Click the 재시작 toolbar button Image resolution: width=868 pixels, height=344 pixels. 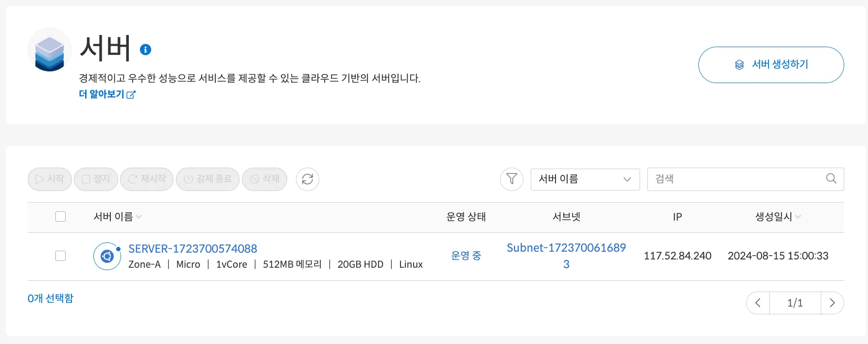[x=147, y=179]
